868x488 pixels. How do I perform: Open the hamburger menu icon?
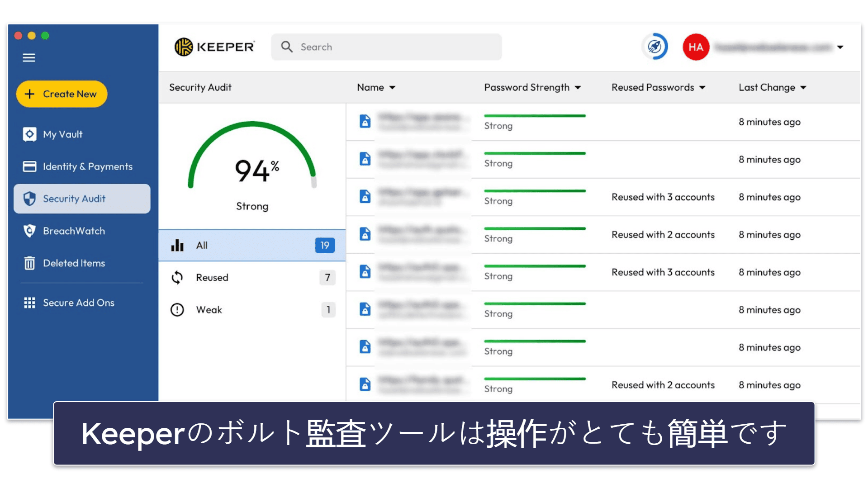click(x=29, y=58)
